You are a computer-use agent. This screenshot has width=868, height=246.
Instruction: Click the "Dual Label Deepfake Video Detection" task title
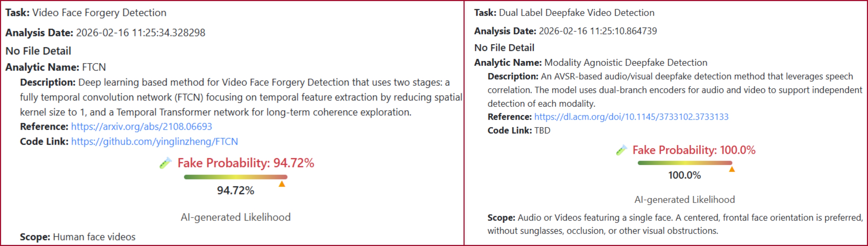[x=576, y=13]
